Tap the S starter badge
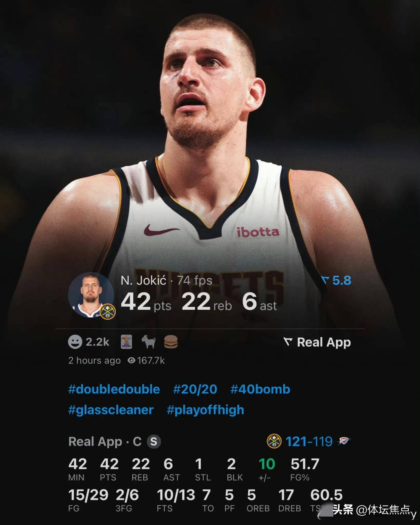Viewport: 420px width, 525px height. point(154,441)
